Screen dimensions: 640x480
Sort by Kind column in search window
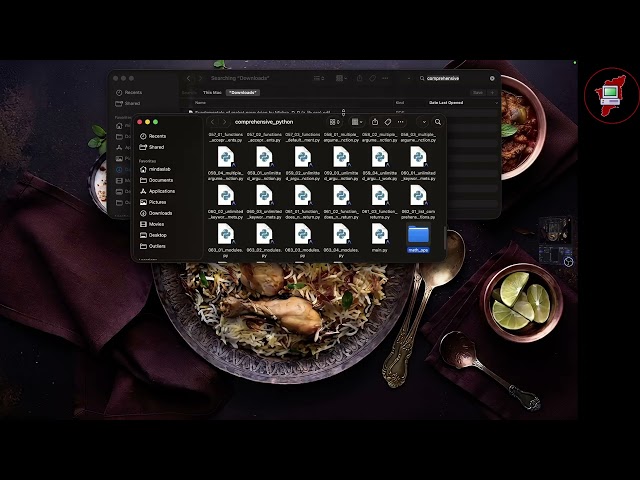[x=400, y=103]
